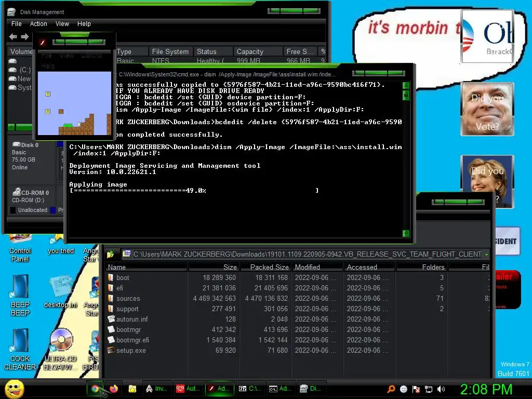Viewport: 532px width, 399px height.
Task: Open the Action menu in Disk Management
Action: pos(38,24)
